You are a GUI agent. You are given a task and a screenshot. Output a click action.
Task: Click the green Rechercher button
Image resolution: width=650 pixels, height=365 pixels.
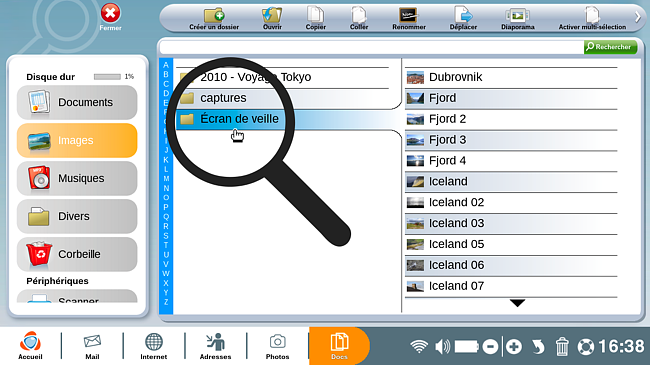coord(610,47)
